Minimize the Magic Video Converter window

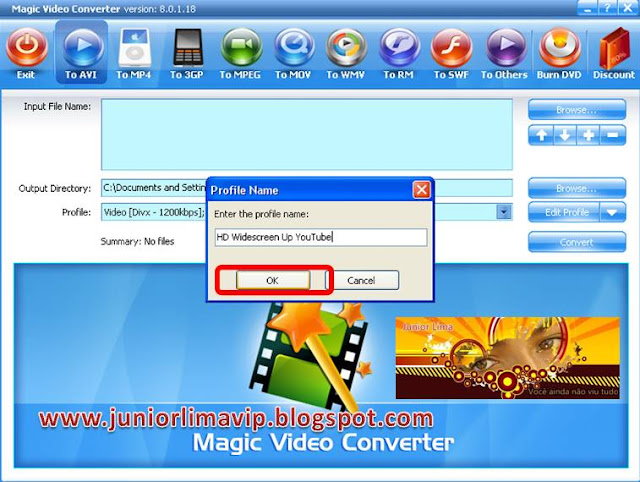[588, 7]
